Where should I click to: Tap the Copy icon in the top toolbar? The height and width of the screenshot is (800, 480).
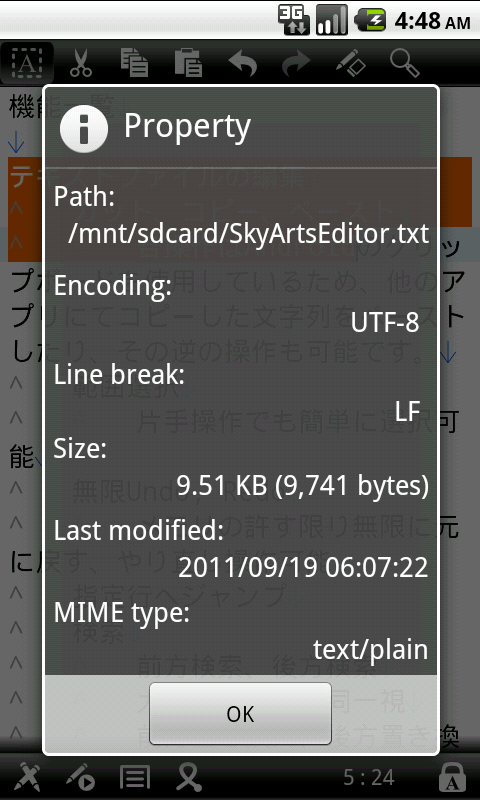[135, 63]
